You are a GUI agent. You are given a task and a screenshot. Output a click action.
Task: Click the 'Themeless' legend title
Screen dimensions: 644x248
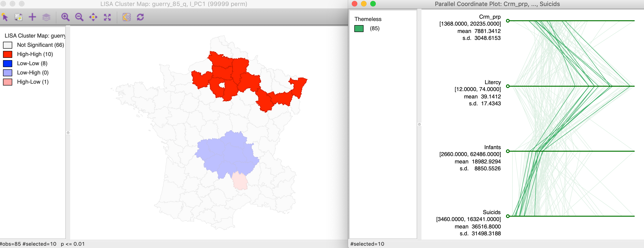click(368, 19)
